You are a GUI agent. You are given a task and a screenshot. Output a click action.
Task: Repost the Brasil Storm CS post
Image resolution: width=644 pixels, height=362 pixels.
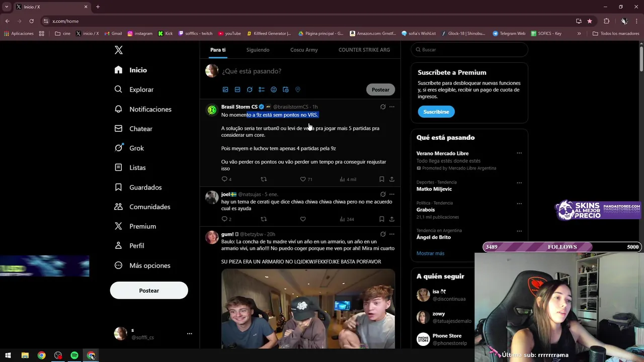pos(264,179)
